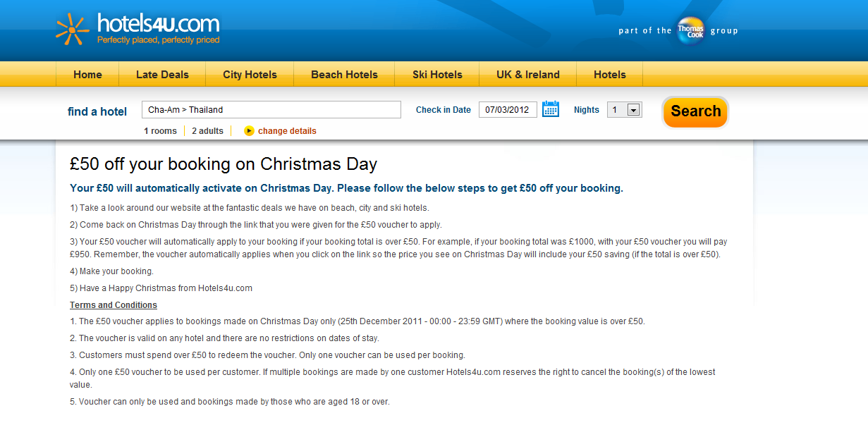Click the blue 'Your £50 will automatically activate' subheading
The width and height of the screenshot is (868, 425).
(346, 188)
